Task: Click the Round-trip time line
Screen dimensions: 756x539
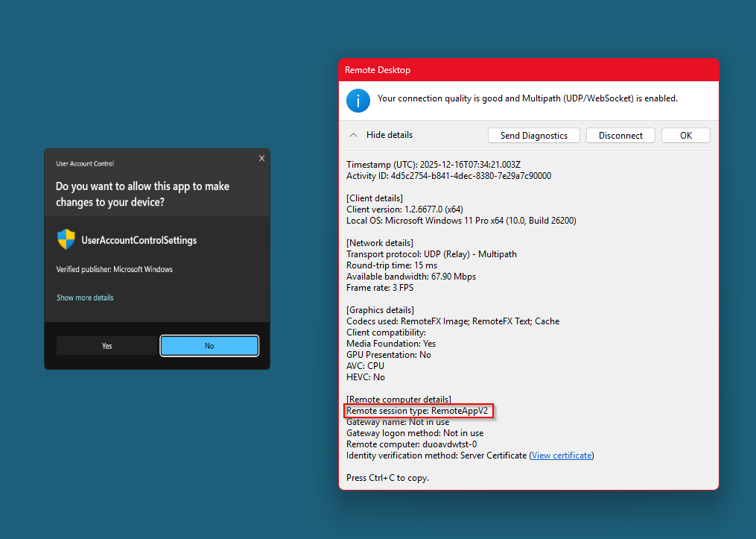Action: [x=392, y=265]
